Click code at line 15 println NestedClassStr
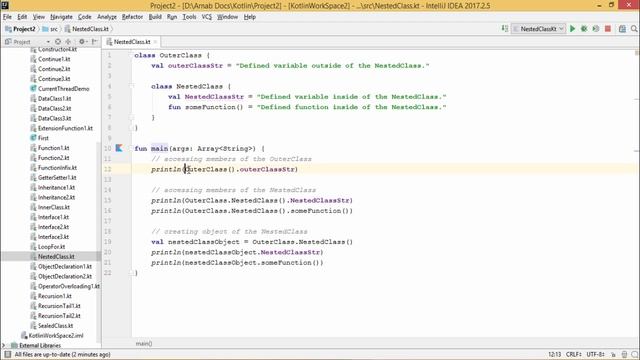Image resolution: width=640 pixels, height=360 pixels. [251, 200]
